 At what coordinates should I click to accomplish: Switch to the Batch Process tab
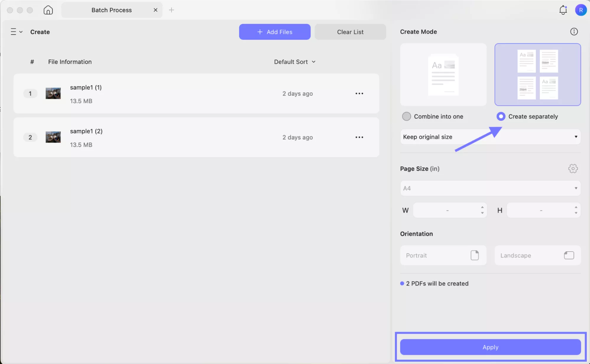coord(111,10)
